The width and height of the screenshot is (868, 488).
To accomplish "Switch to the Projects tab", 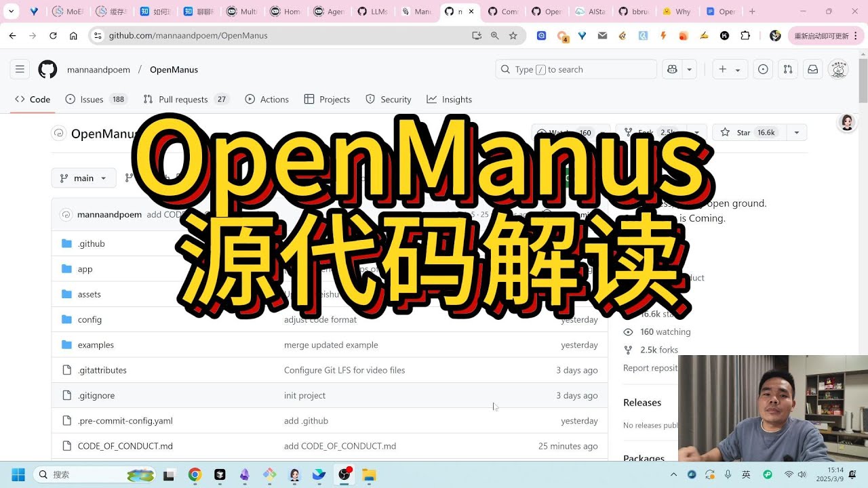I will (x=328, y=99).
